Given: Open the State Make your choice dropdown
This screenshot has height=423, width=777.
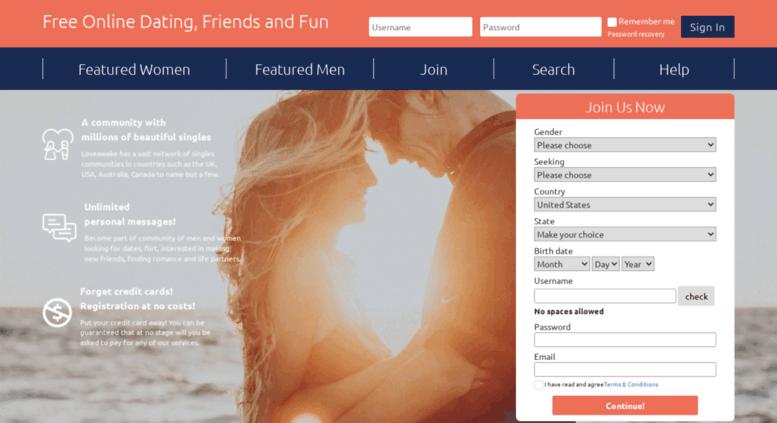Looking at the screenshot, I should pos(625,234).
